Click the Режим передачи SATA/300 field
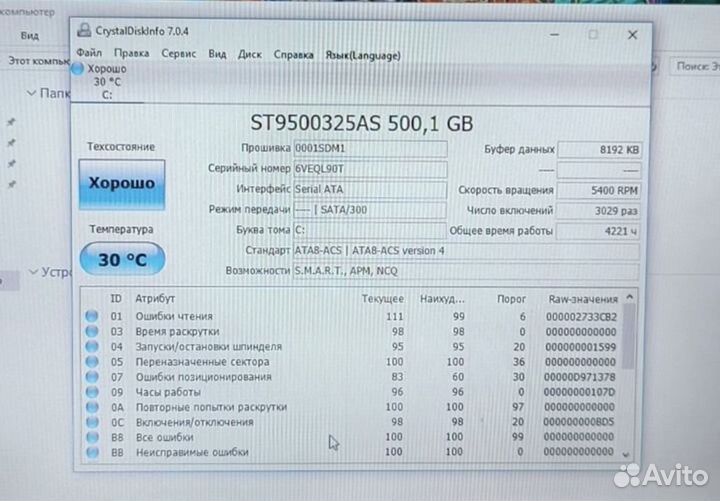 pos(370,210)
